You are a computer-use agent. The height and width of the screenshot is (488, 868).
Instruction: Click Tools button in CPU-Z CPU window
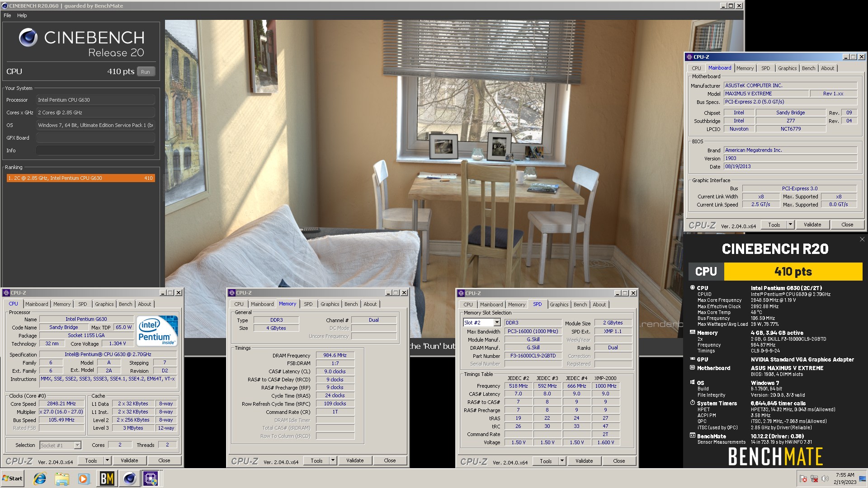pyautogui.click(x=91, y=460)
